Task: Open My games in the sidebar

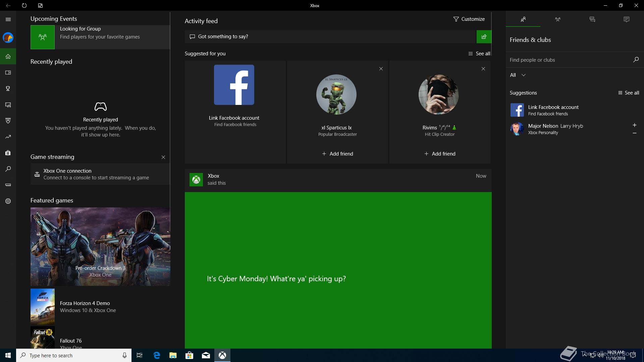Action: pyautogui.click(x=8, y=72)
